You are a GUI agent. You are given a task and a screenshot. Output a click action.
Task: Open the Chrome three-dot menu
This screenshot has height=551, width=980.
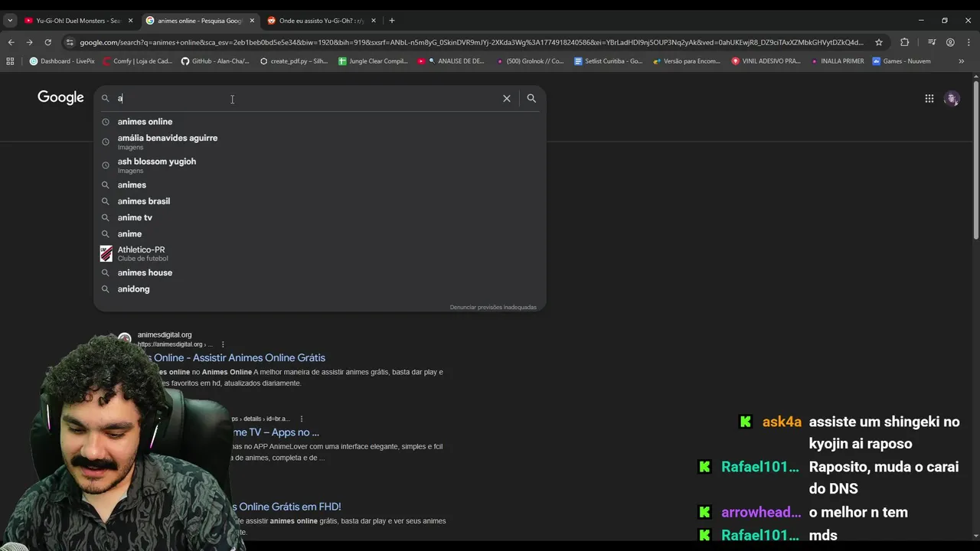969,42
